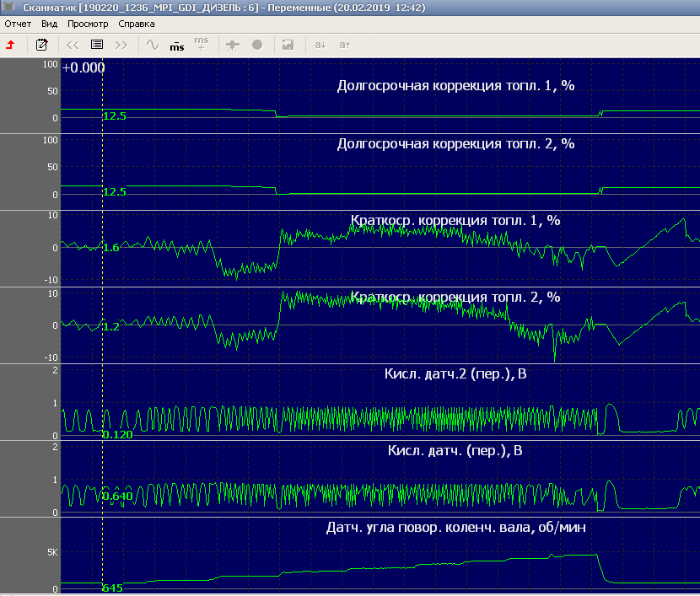The image size is (700, 596).
Task: Click the 5K axis label on rpm graph
Action: pyautogui.click(x=52, y=552)
